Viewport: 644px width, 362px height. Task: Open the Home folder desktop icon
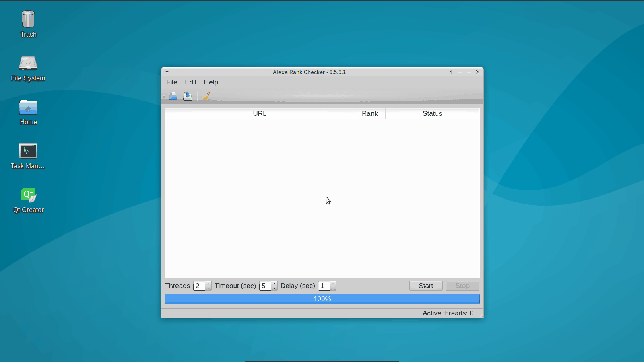pos(28,112)
